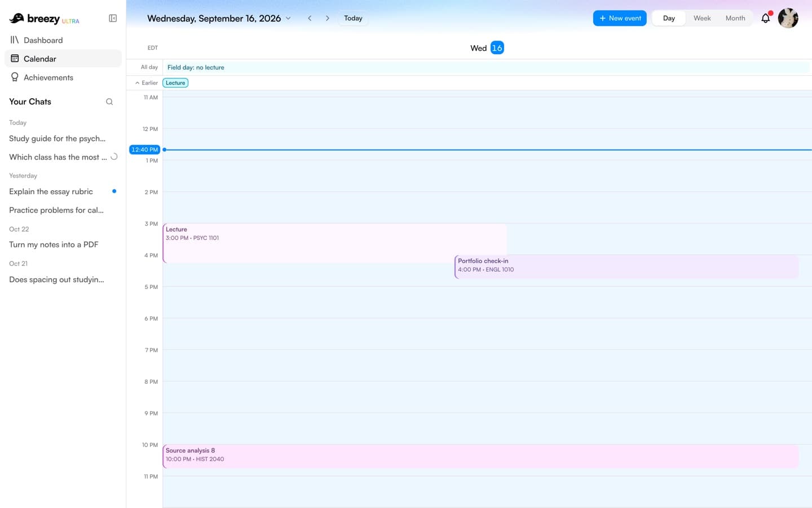Go to the next day arrow
Image resolution: width=812 pixels, height=508 pixels.
[x=327, y=18]
